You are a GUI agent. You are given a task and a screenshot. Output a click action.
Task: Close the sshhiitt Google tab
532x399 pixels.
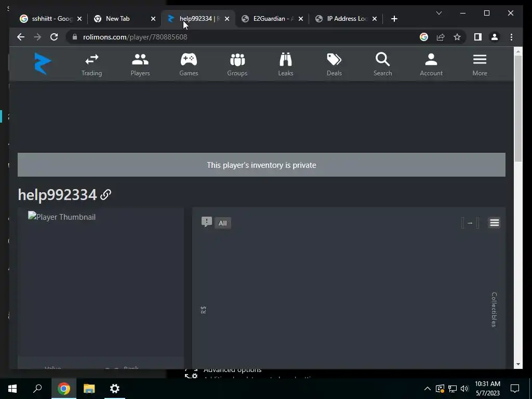79,19
